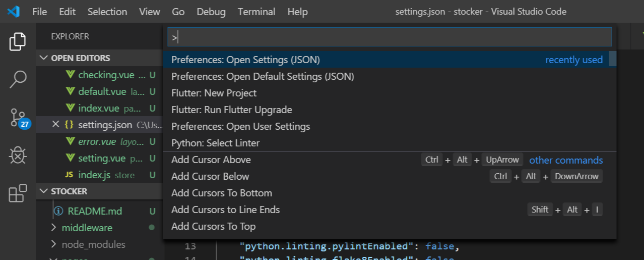Screen dimensions: 644x260
Task: Run Preferences: Open Settings (JSON)
Action: point(386,60)
